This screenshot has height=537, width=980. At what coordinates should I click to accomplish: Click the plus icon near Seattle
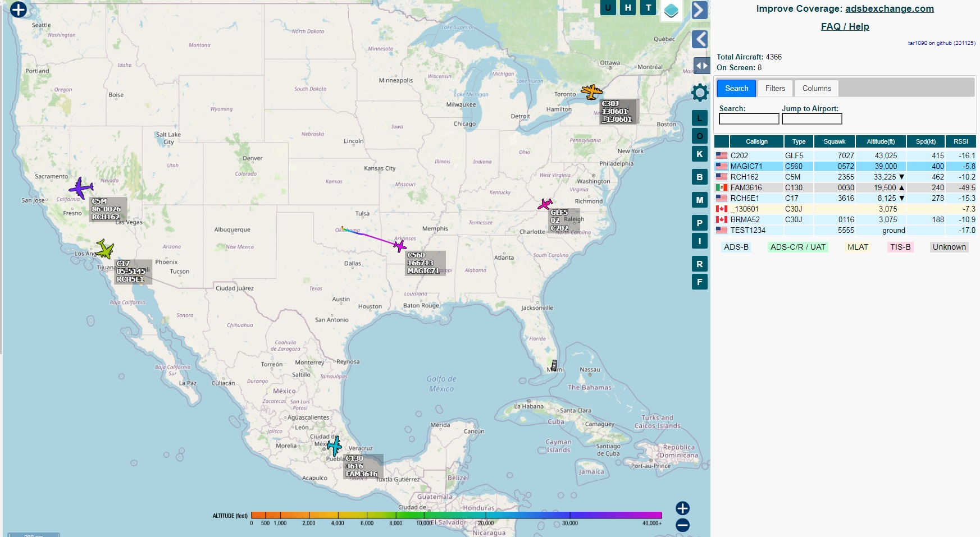coord(19,10)
